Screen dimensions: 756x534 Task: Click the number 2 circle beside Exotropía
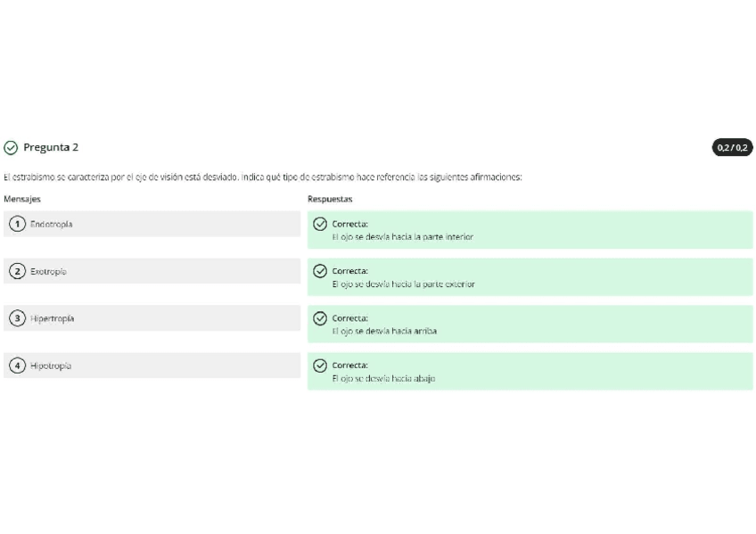[16, 272]
